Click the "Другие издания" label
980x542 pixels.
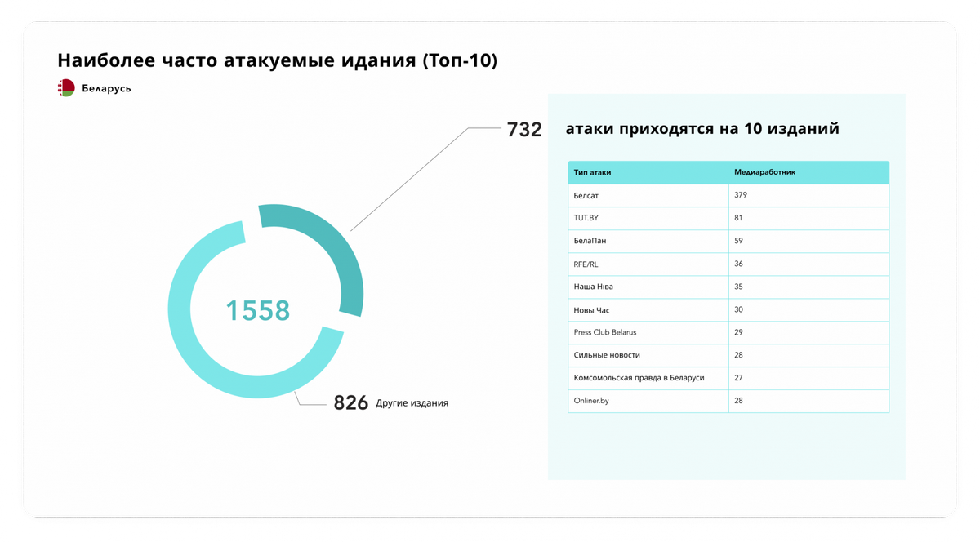pyautogui.click(x=412, y=403)
